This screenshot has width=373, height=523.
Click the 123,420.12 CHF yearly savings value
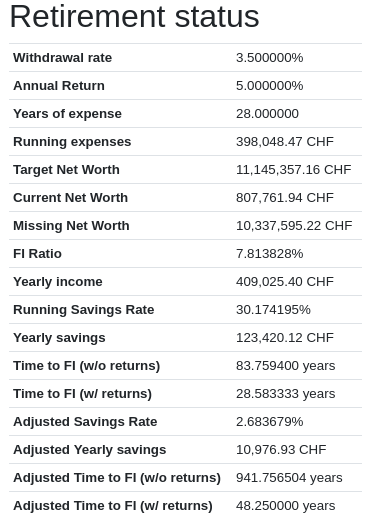pyautogui.click(x=285, y=338)
